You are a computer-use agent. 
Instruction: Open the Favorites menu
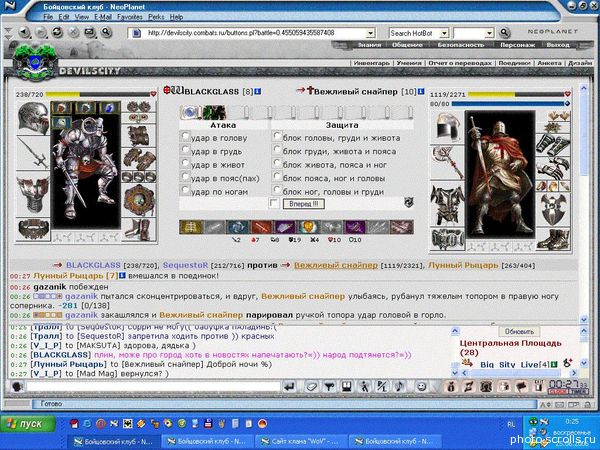click(x=130, y=17)
